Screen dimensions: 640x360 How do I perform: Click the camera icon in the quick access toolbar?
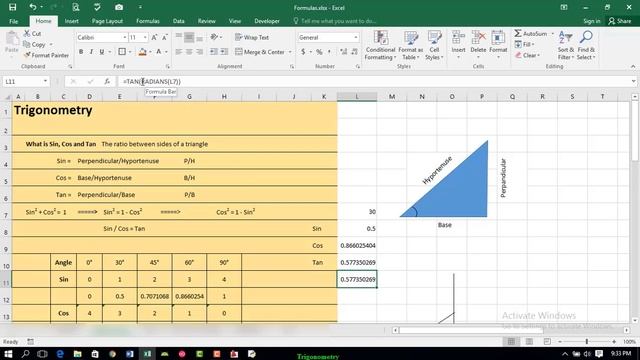tap(119, 7)
